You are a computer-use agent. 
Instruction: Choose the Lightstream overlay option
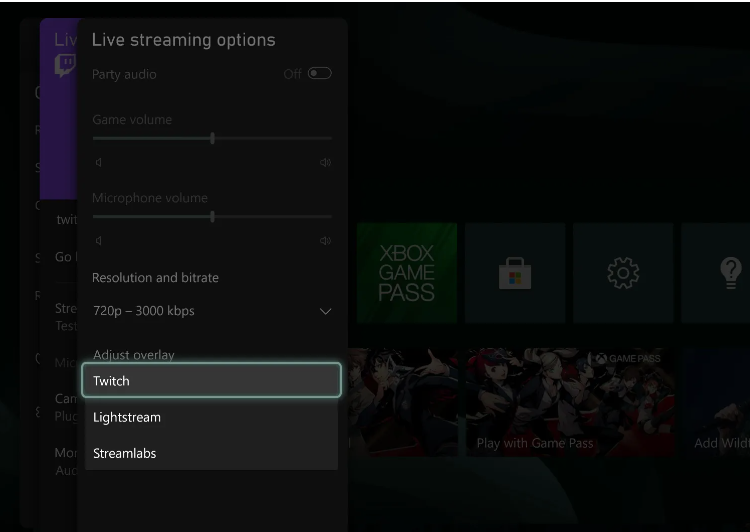pos(211,417)
